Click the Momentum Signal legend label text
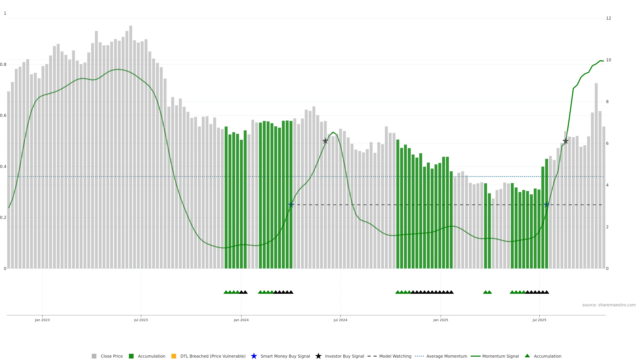The height and width of the screenshot is (362, 644). 500,356
